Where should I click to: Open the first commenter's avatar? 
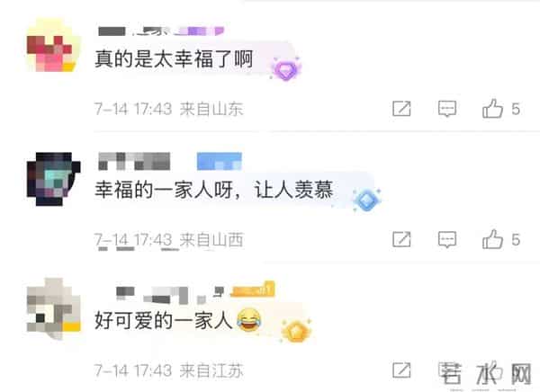pyautogui.click(x=54, y=47)
